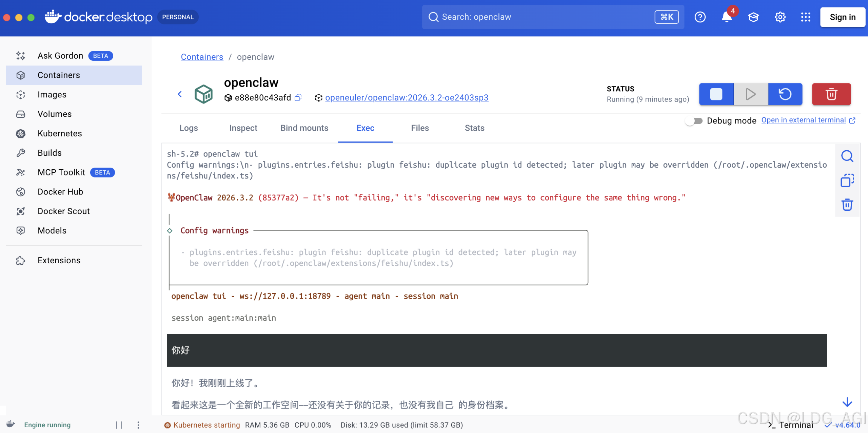Image resolution: width=868 pixels, height=433 pixels.
Task: Open notifications showing 4 alerts
Action: pyautogui.click(x=726, y=17)
